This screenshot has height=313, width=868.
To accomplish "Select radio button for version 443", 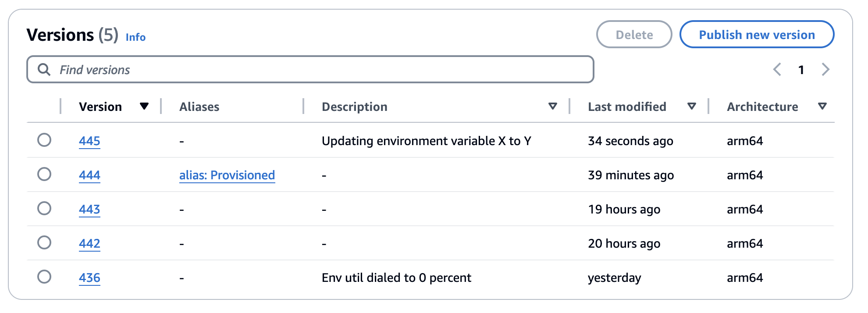I will click(x=44, y=209).
